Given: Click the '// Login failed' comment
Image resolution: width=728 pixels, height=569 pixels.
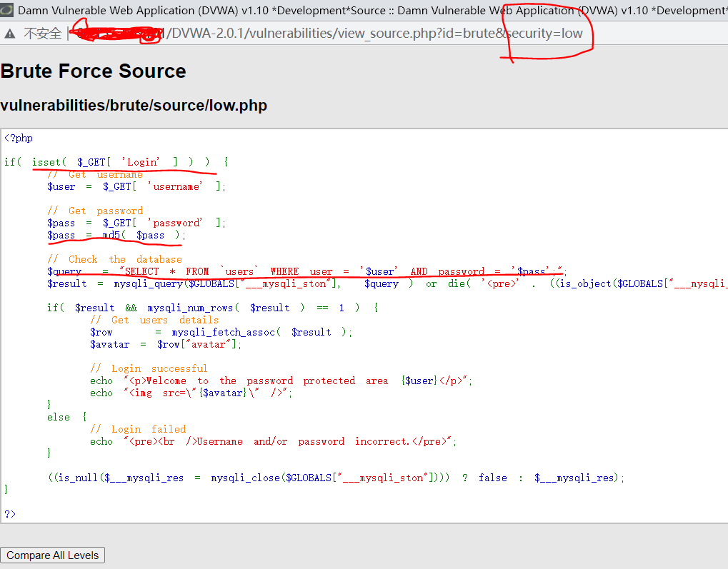Looking at the screenshot, I should (x=138, y=429).
